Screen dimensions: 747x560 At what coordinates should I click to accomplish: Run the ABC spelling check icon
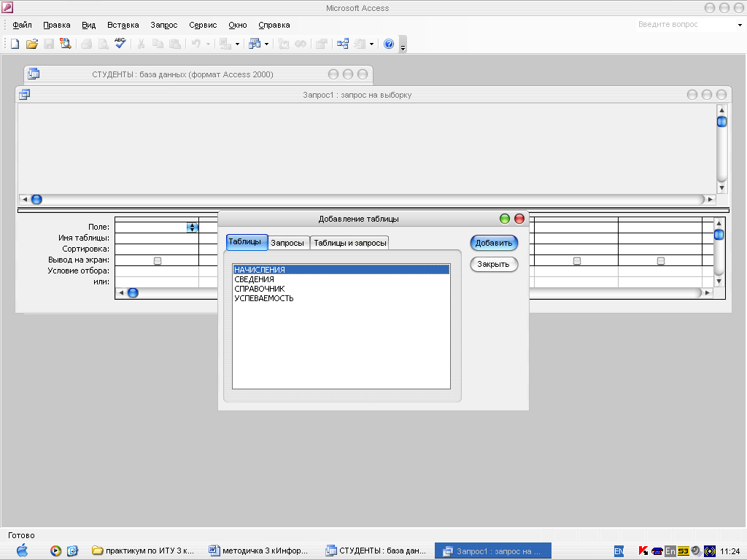(x=120, y=43)
